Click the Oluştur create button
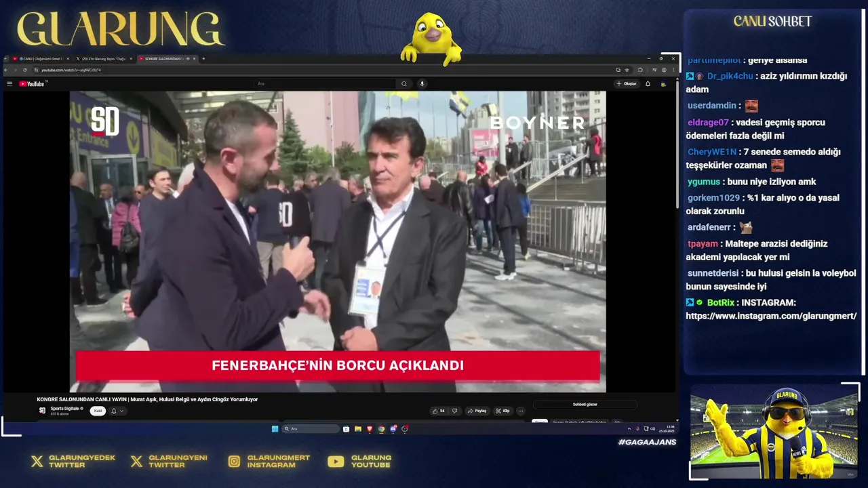This screenshot has width=868, height=488. [x=627, y=83]
